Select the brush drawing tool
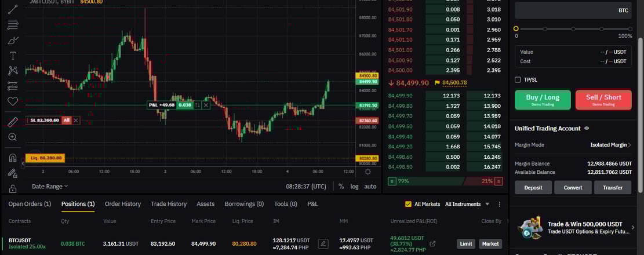The image size is (644, 255). [x=13, y=40]
